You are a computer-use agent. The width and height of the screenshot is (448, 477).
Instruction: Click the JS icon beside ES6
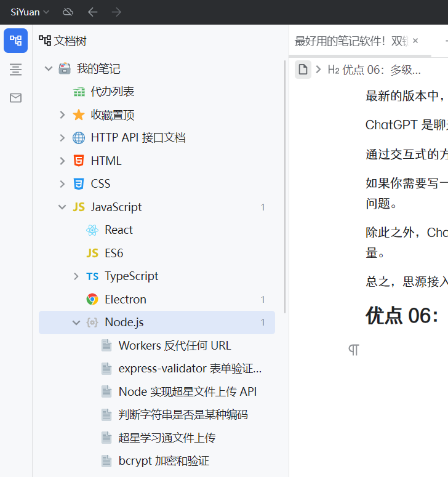coord(92,253)
